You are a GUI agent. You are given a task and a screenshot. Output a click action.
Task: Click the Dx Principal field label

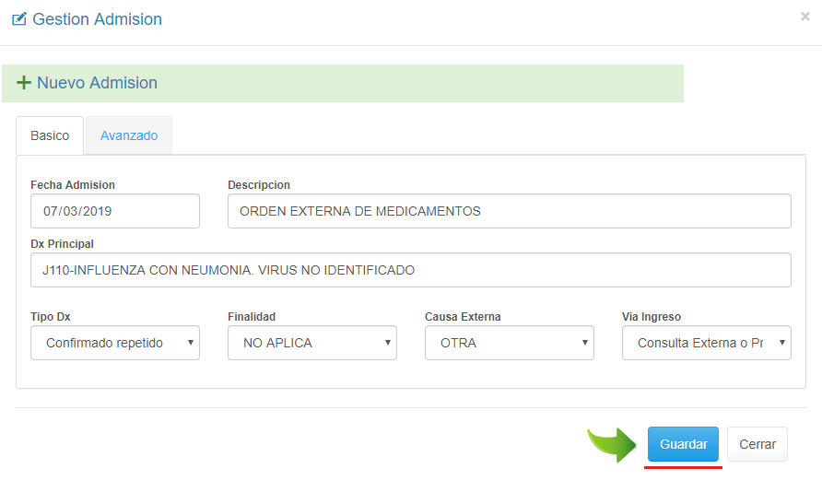click(63, 244)
